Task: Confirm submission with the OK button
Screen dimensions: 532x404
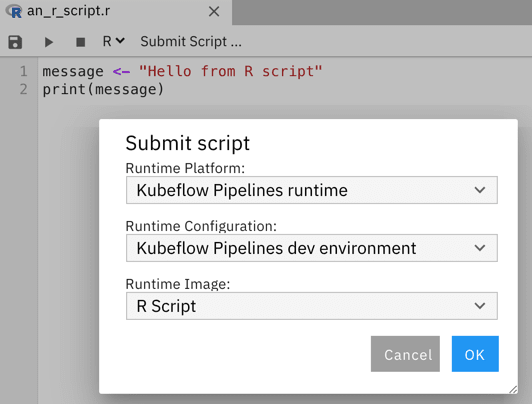Action: point(475,354)
